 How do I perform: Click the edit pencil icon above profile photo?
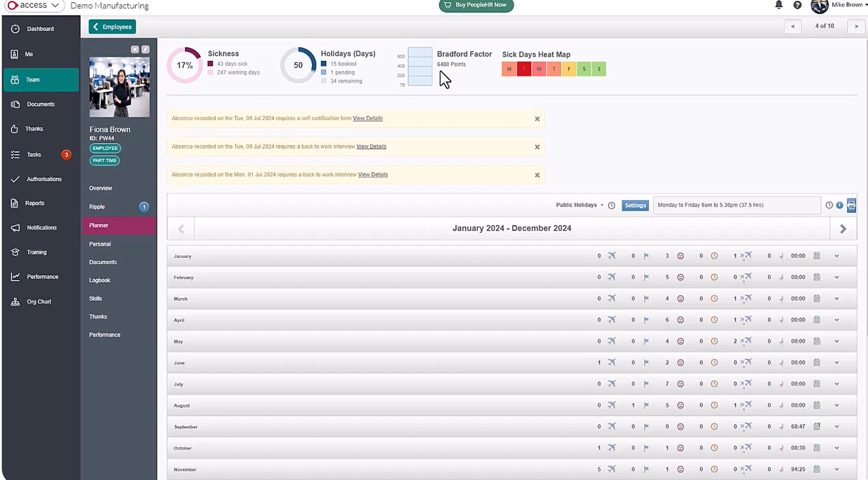[x=145, y=49]
